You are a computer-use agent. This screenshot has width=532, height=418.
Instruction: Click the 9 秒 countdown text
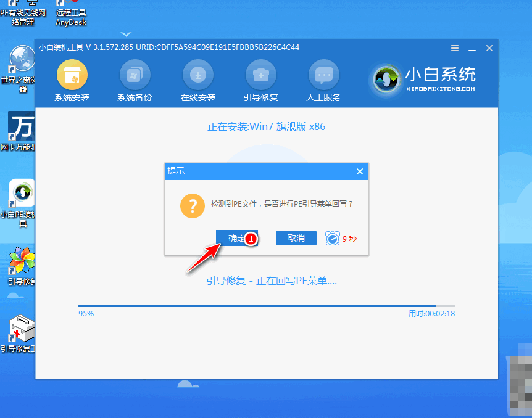tap(349, 239)
